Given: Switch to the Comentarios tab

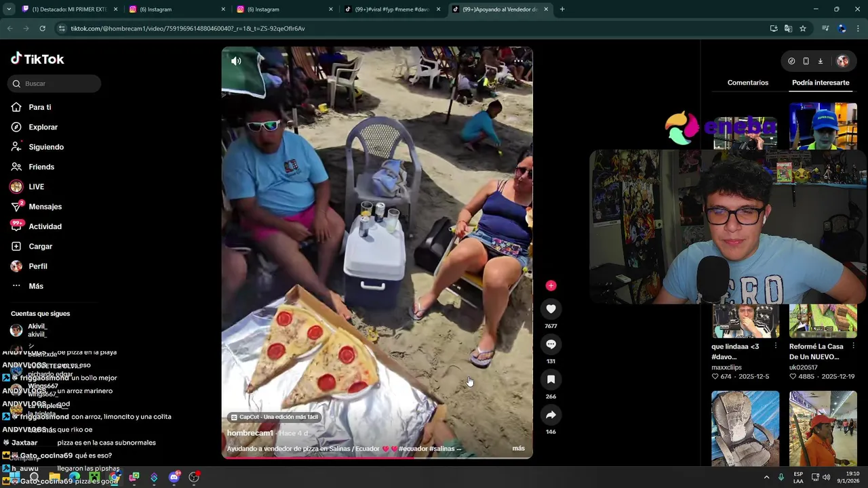Looking at the screenshot, I should (748, 83).
